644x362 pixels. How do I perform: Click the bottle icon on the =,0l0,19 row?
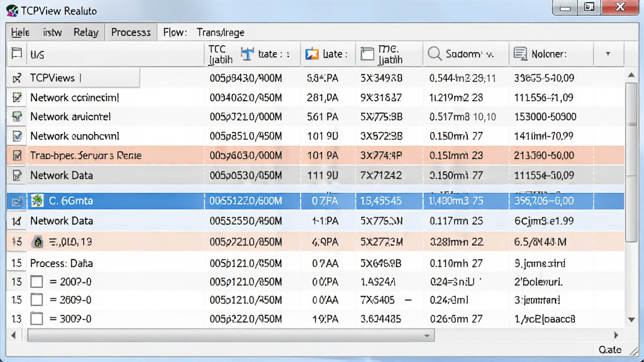(37, 242)
